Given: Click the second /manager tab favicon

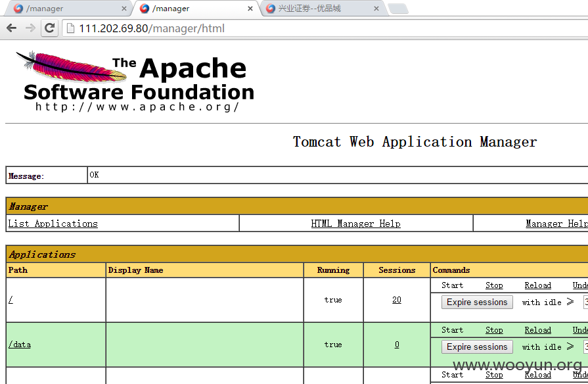Looking at the screenshot, I should tap(145, 9).
